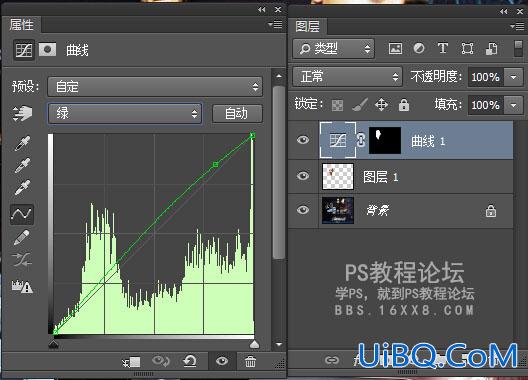Viewport: 528px width, 380px height.
Task: Activate the on-image targeted adjustment hand tool
Action: [22, 113]
